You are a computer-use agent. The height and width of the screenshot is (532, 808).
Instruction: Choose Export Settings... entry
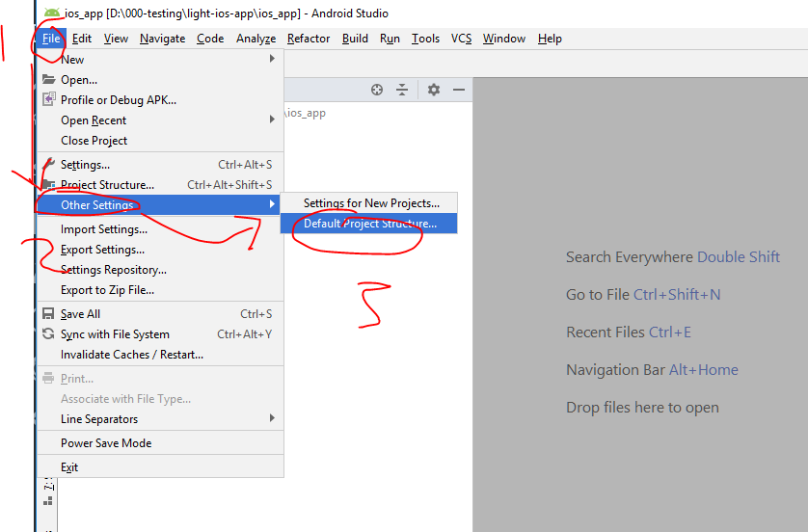(160, 250)
